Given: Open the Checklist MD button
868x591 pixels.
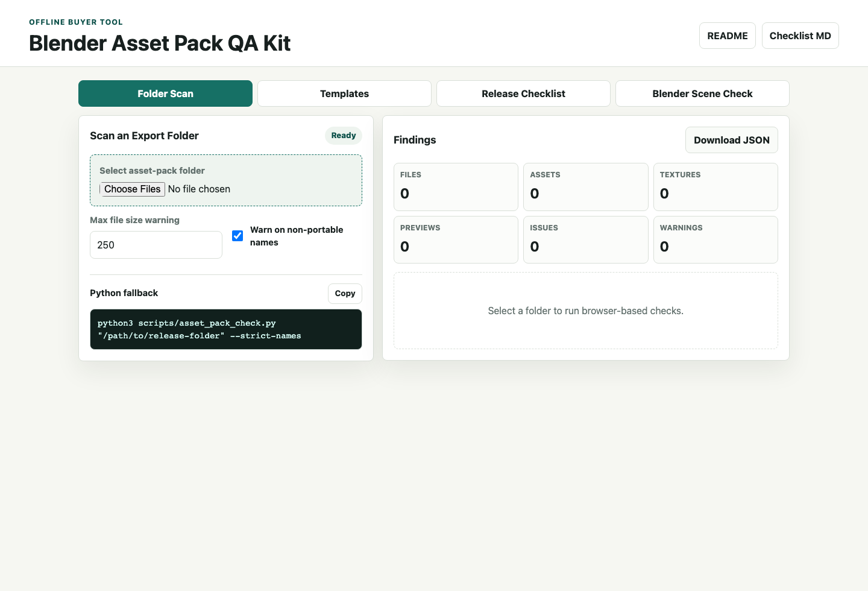Looking at the screenshot, I should tap(800, 36).
